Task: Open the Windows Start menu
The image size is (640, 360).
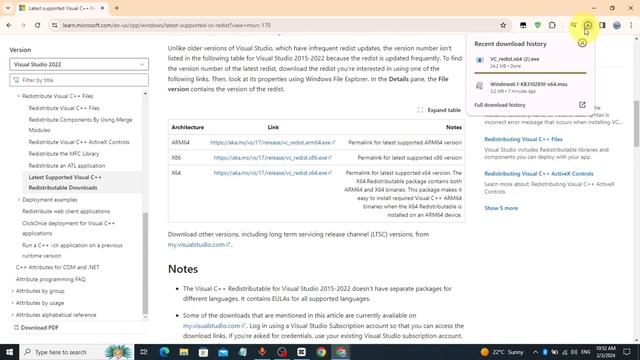Action: pyautogui.click(x=9, y=352)
